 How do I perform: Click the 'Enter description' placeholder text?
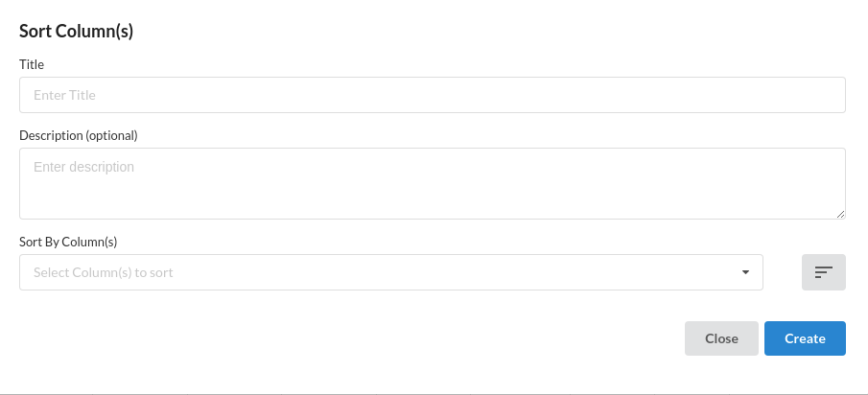[83, 167]
